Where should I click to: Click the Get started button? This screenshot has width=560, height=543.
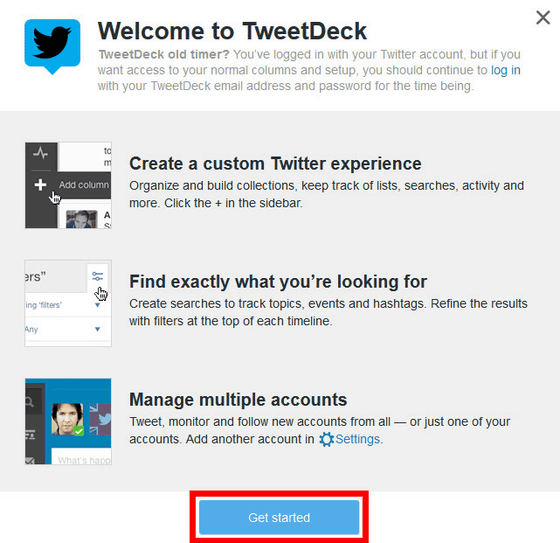[x=279, y=517]
